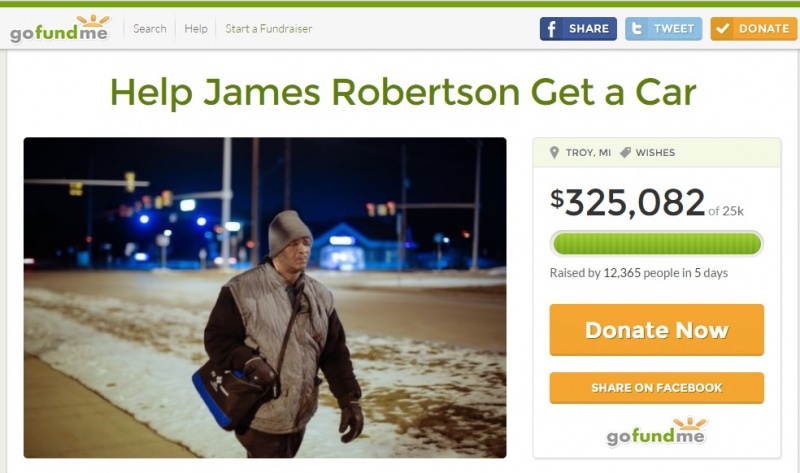Image resolution: width=800 pixels, height=473 pixels.
Task: Click the location pin icon near Troy, MI
Action: [555, 153]
